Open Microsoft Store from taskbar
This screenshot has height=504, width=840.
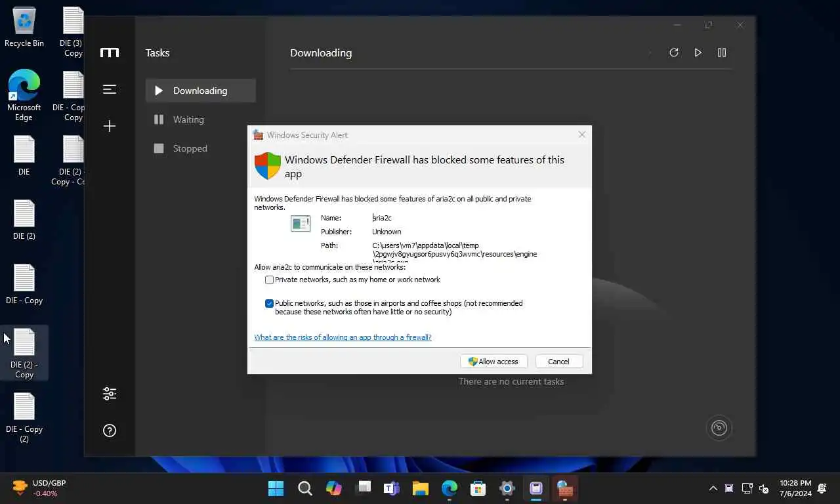coord(478,488)
